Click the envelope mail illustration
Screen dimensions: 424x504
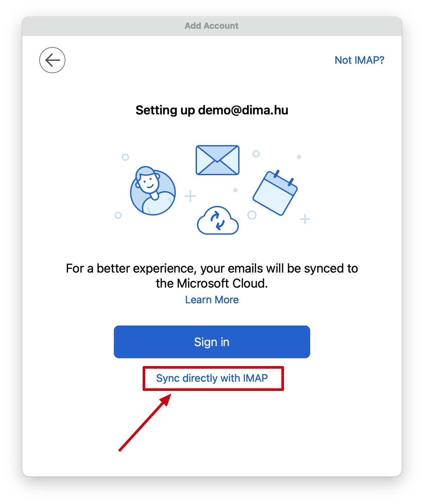point(218,160)
